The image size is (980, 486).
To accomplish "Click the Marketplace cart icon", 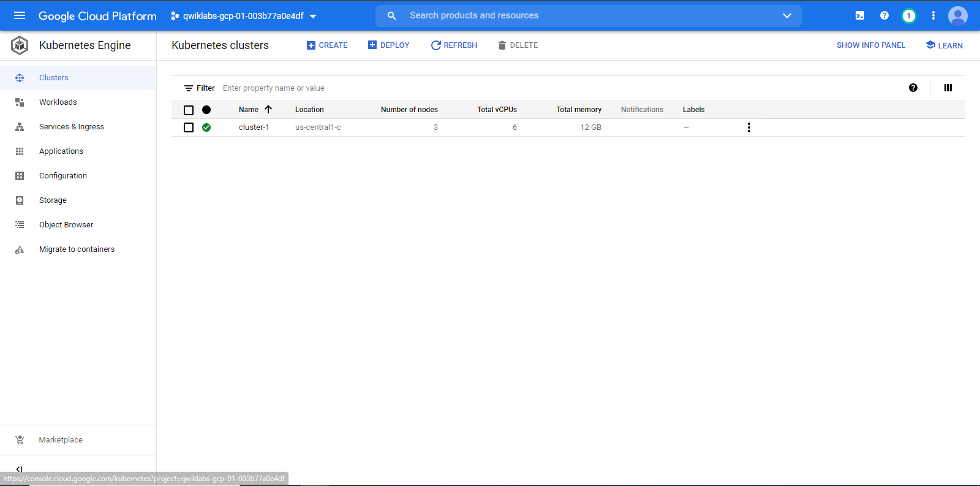I will coord(20,440).
